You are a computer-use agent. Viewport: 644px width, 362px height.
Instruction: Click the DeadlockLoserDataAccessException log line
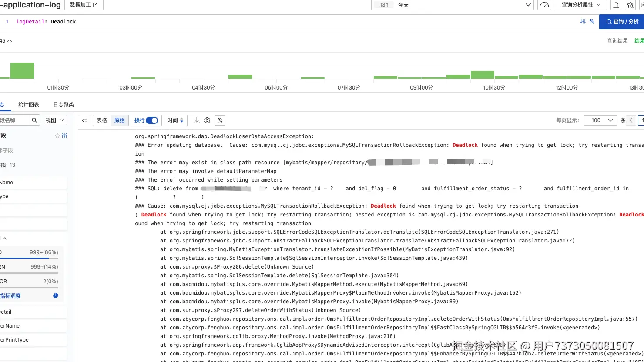pyautogui.click(x=224, y=136)
